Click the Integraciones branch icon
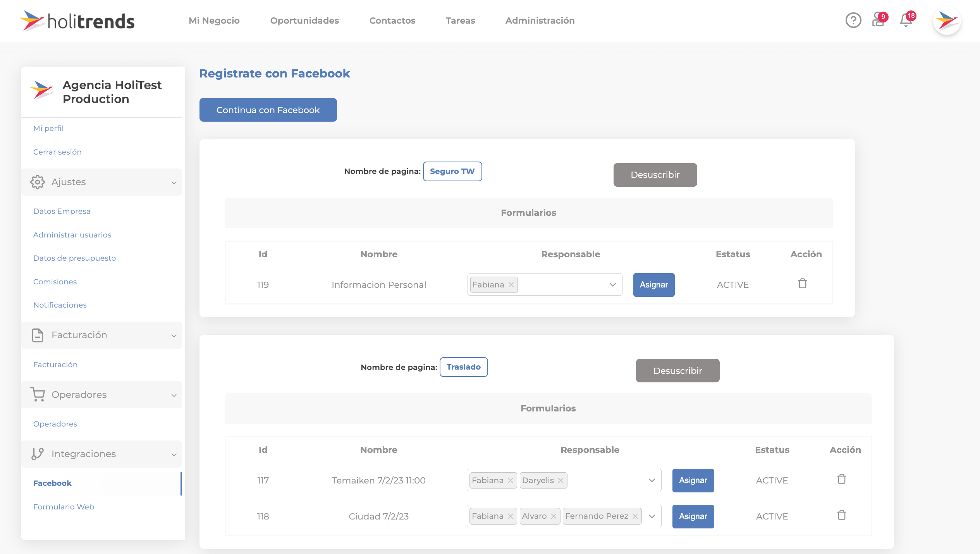The image size is (980, 554). [x=38, y=454]
